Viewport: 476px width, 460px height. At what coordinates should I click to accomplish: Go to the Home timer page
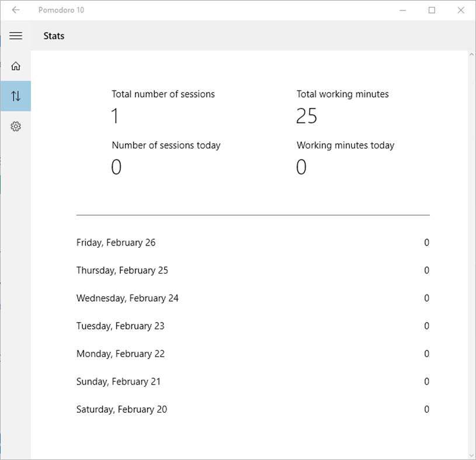(16, 66)
